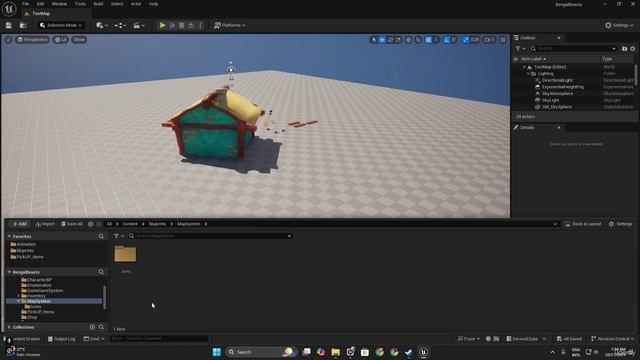
Task: Select the Scale objects tool
Action: (398, 40)
